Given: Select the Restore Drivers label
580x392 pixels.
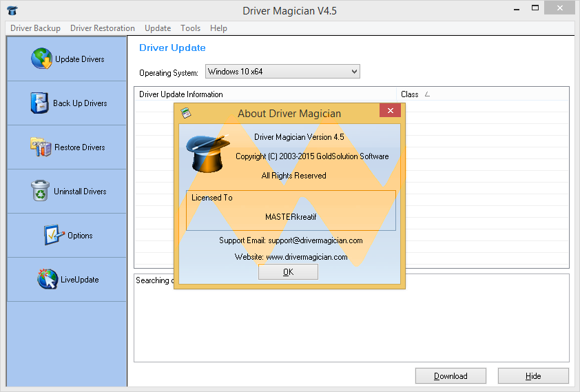Looking at the screenshot, I should click(79, 147).
